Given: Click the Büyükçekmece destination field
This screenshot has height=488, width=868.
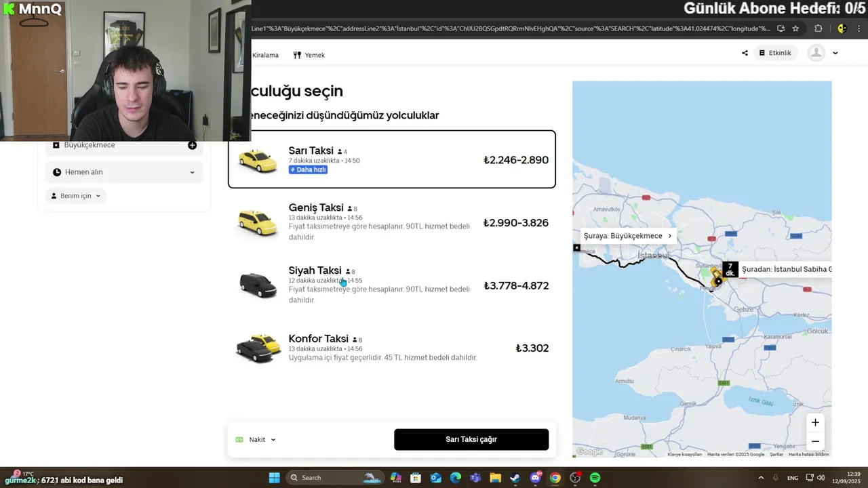Looking at the screenshot, I should pyautogui.click(x=124, y=145).
